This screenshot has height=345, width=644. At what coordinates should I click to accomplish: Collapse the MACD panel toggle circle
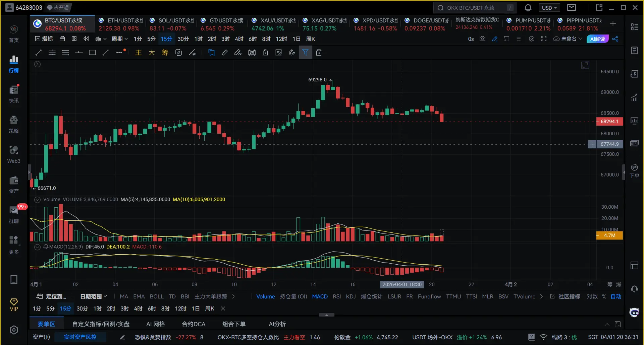pos(38,247)
